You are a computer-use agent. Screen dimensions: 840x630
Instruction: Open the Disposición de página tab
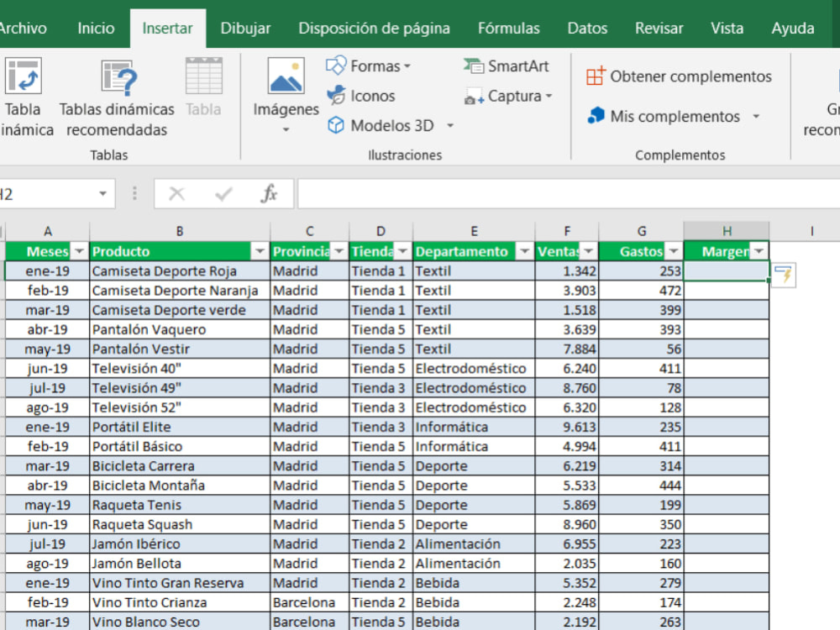pos(374,28)
